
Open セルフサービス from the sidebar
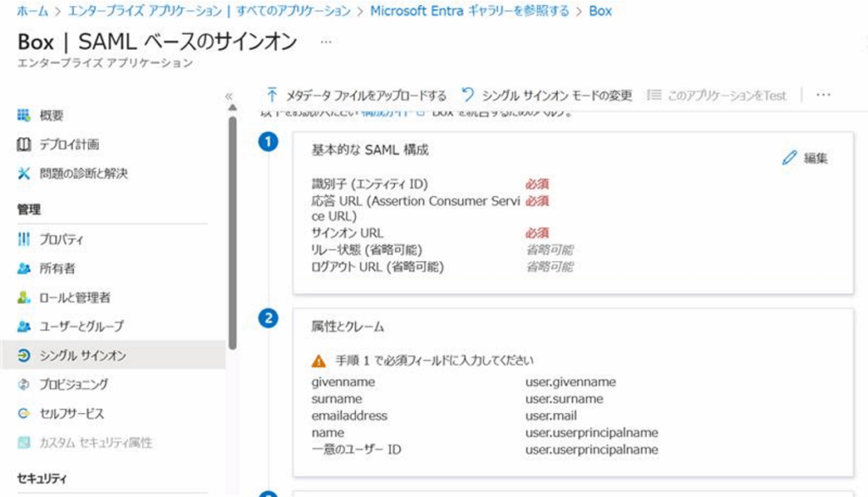tap(71, 413)
